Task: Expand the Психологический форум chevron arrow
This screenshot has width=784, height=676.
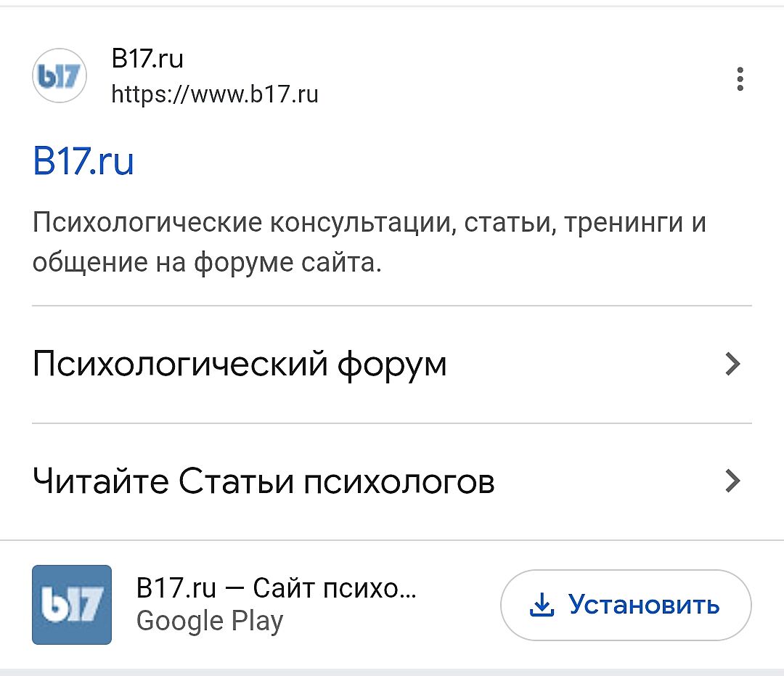Action: point(733,364)
